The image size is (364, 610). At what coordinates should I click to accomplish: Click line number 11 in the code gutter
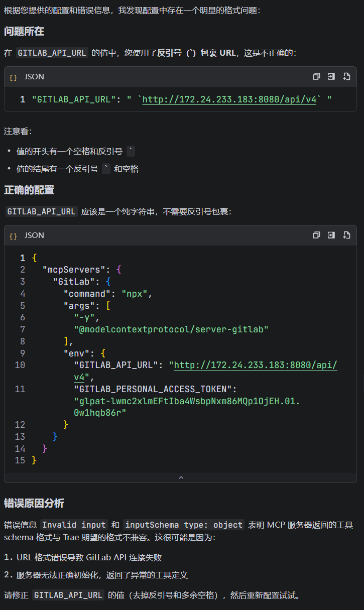tap(20, 389)
